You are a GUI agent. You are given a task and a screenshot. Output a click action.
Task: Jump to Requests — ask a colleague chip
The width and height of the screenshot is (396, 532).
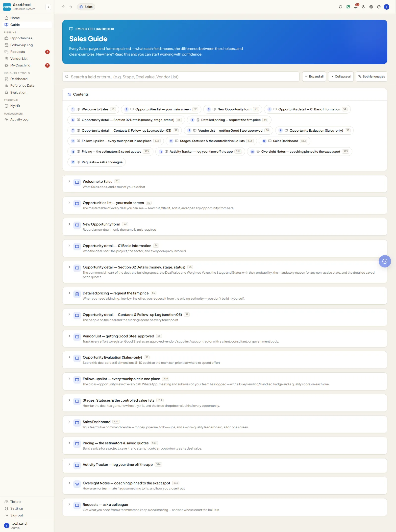tap(97, 162)
